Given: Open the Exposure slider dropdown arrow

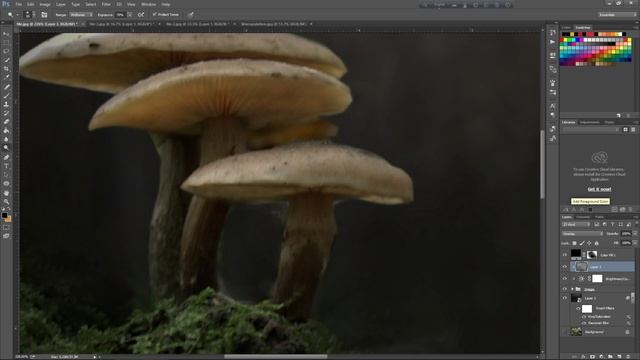Looking at the screenshot, I should click(129, 15).
